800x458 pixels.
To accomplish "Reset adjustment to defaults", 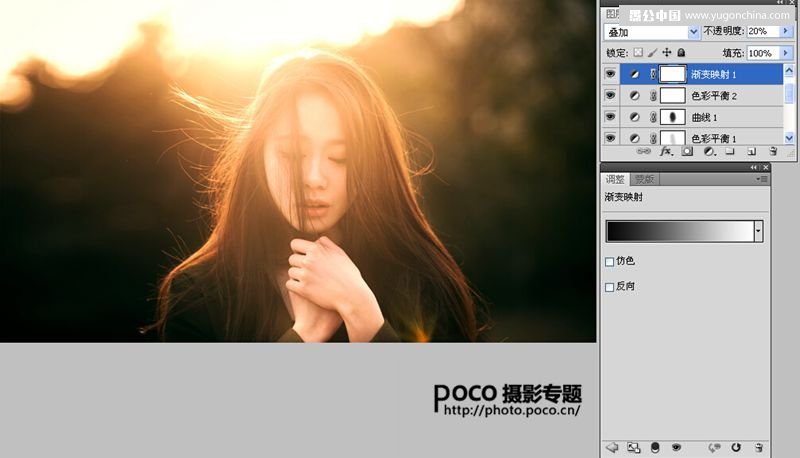I will coord(736,447).
